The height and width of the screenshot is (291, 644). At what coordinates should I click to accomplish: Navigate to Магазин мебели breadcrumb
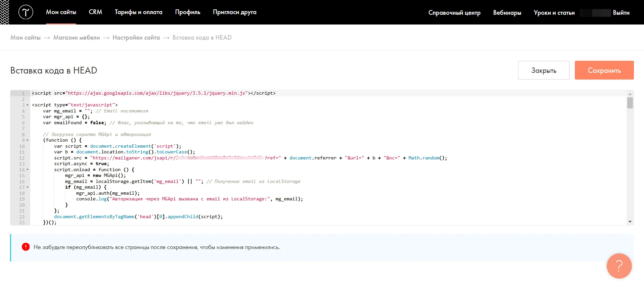click(77, 38)
